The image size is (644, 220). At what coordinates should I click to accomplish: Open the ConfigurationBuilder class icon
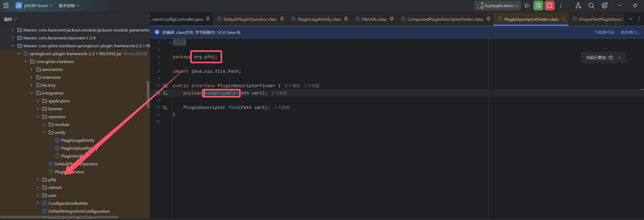click(45, 203)
